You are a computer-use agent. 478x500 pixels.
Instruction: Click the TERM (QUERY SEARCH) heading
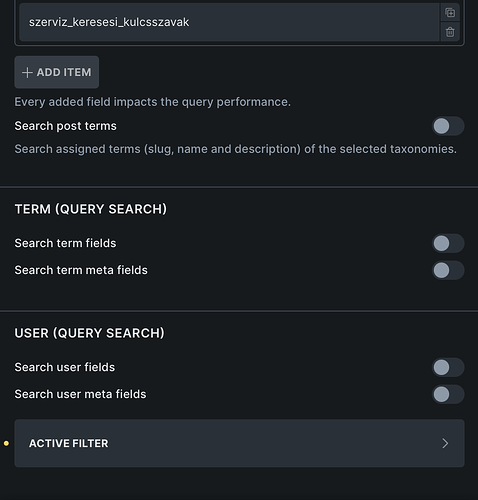coord(91,209)
